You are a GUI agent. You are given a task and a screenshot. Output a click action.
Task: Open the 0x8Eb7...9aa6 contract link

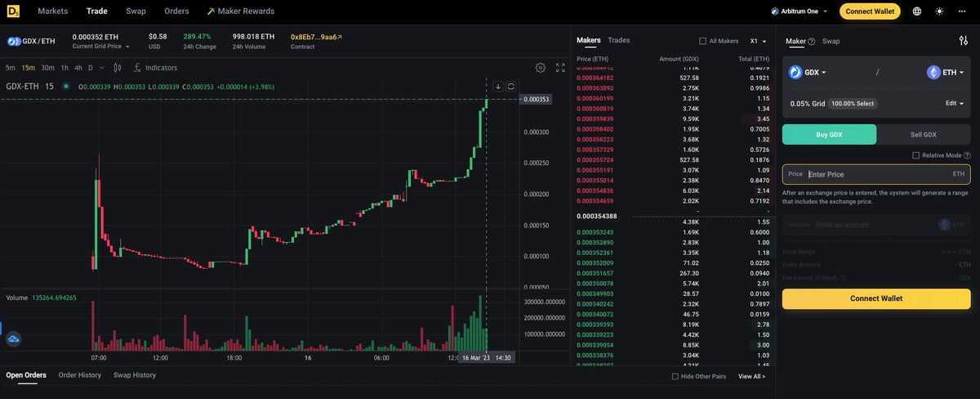(317, 37)
